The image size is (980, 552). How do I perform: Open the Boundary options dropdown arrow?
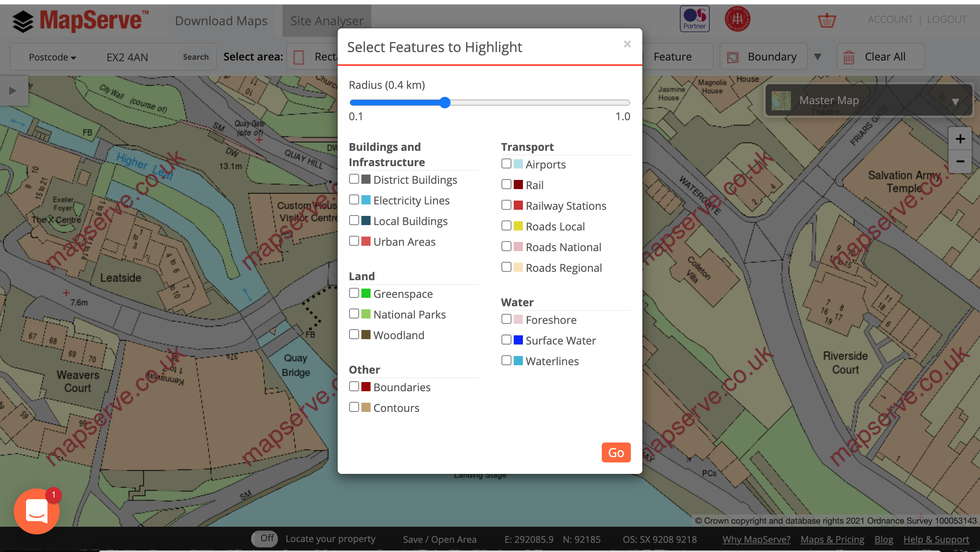818,57
